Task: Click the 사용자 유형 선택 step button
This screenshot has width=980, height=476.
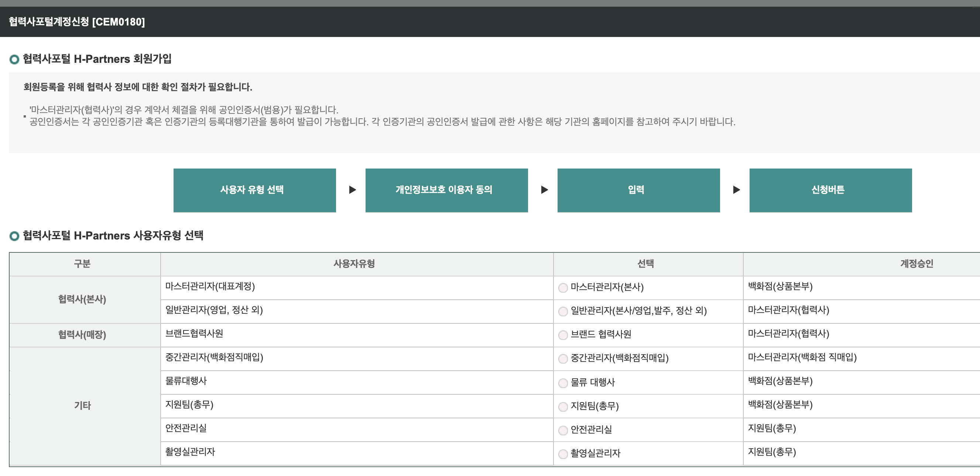Action: [x=254, y=190]
